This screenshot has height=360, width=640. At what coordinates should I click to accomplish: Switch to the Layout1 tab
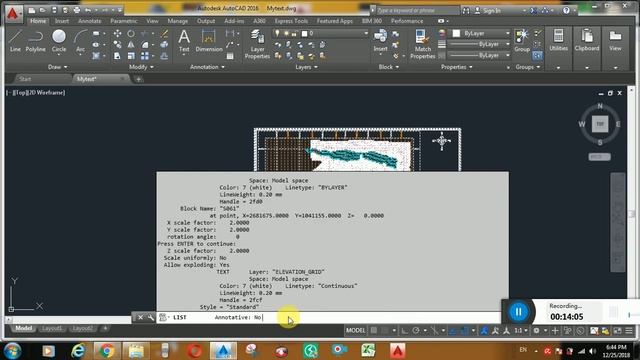[52, 329]
